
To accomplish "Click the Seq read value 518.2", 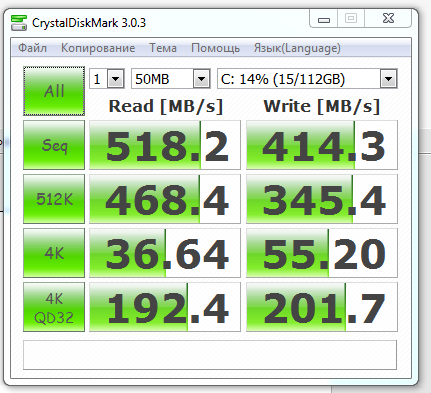I will 165,145.
